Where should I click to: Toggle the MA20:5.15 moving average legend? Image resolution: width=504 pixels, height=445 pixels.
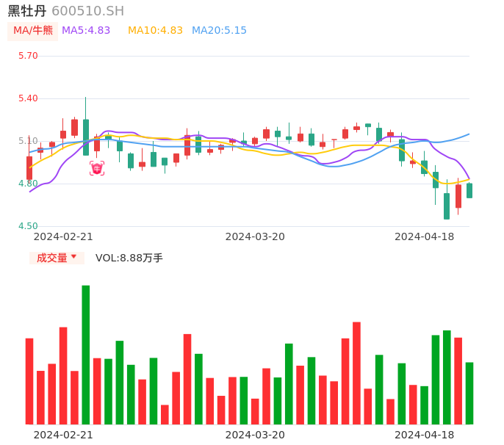tap(219, 31)
